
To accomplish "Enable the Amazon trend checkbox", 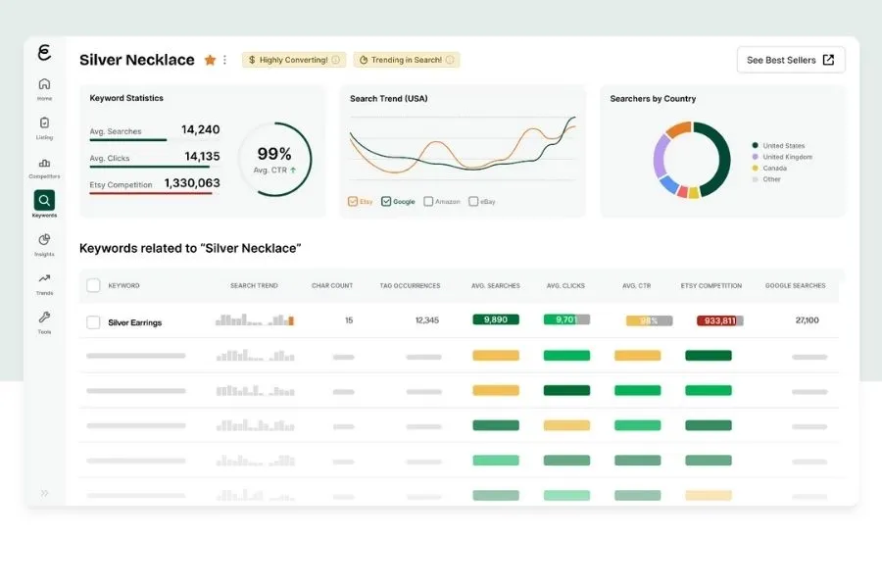I will click(428, 202).
